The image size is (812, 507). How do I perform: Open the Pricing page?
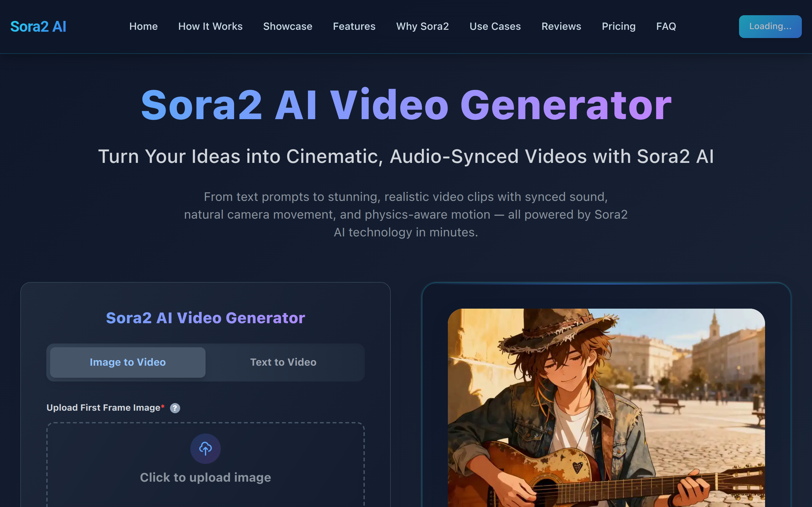pyautogui.click(x=619, y=27)
